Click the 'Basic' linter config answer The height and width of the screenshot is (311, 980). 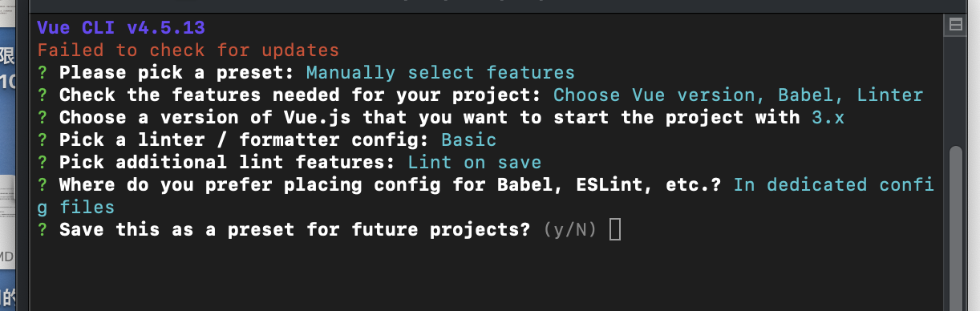click(x=468, y=139)
